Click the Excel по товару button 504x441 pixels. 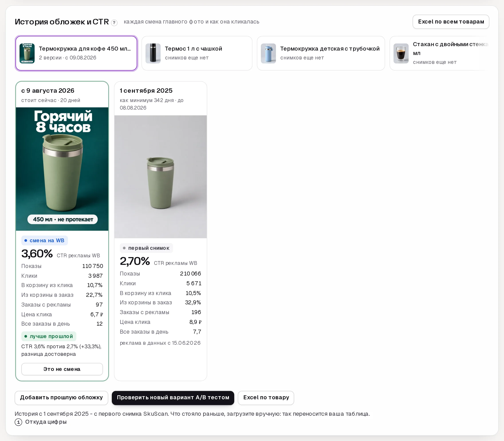[266, 398]
